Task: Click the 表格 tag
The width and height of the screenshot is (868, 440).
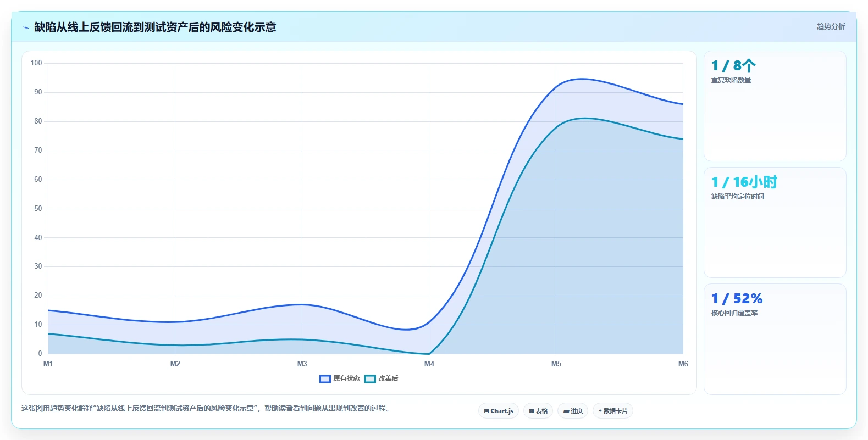Action: click(538, 411)
